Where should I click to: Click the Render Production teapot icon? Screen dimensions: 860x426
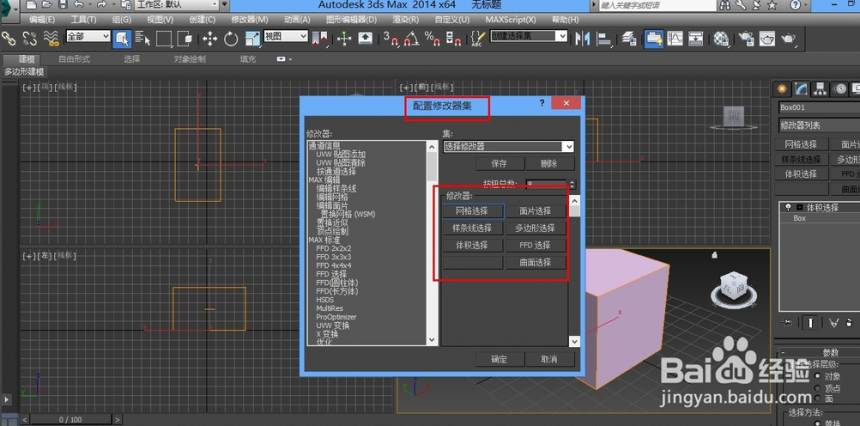[788, 39]
